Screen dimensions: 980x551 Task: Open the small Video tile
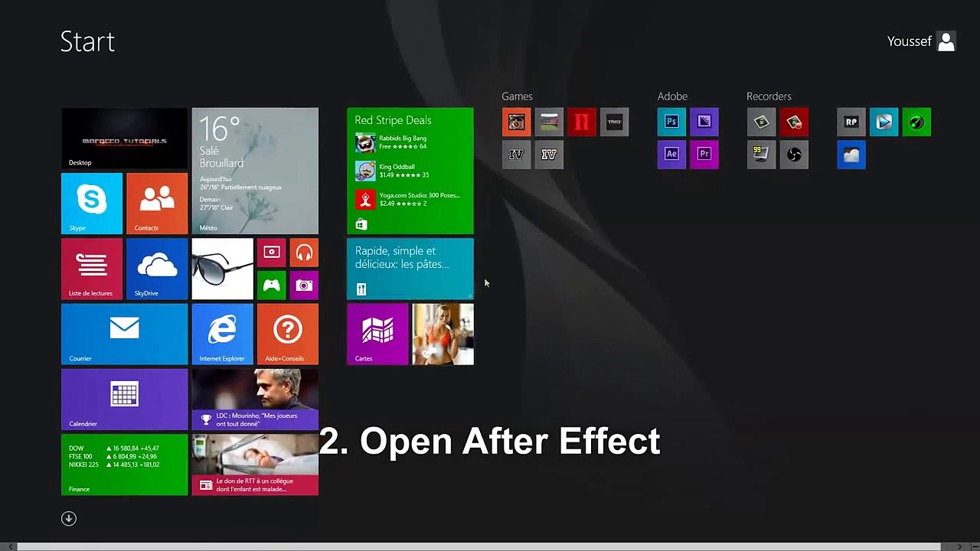pos(271,253)
